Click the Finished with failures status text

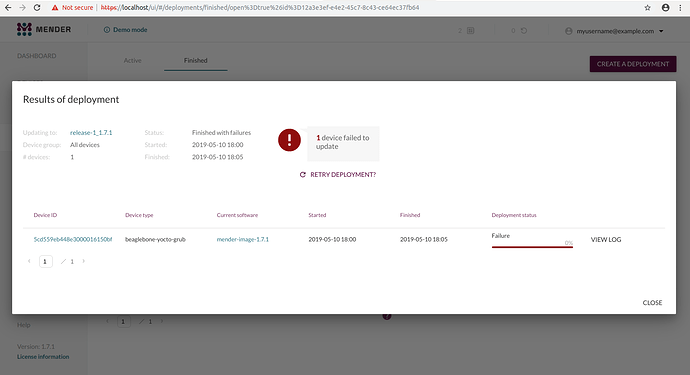pos(221,132)
